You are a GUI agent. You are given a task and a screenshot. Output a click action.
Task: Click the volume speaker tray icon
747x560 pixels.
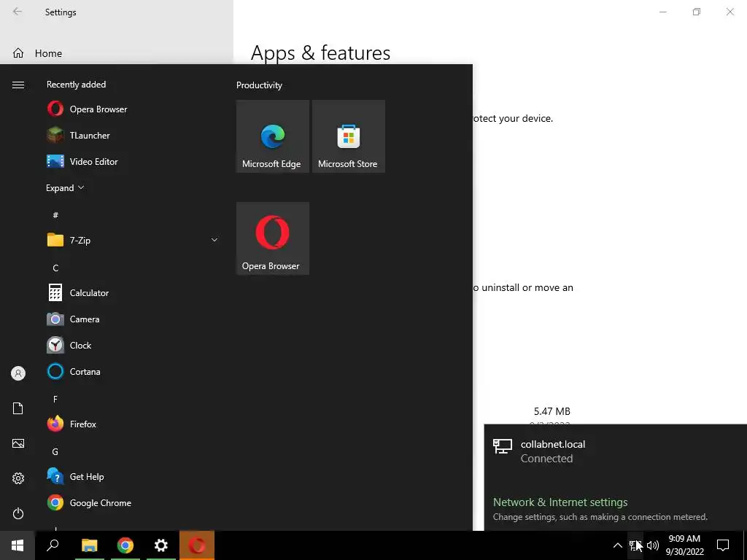pos(653,545)
